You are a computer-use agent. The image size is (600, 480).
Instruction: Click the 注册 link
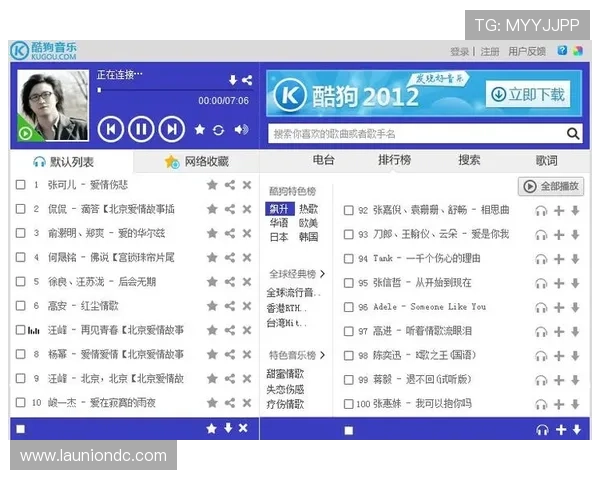(x=490, y=52)
